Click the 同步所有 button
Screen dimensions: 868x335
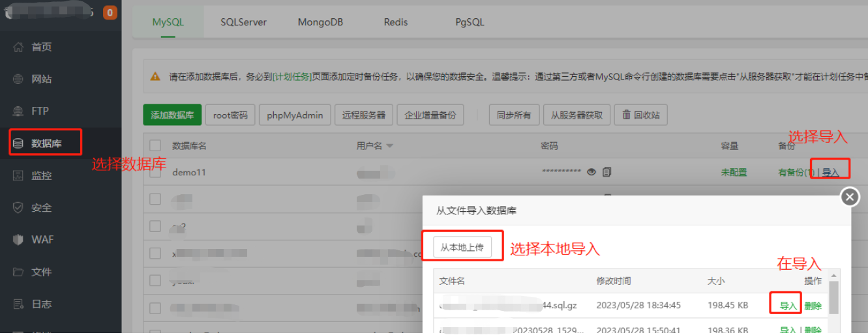tap(514, 115)
